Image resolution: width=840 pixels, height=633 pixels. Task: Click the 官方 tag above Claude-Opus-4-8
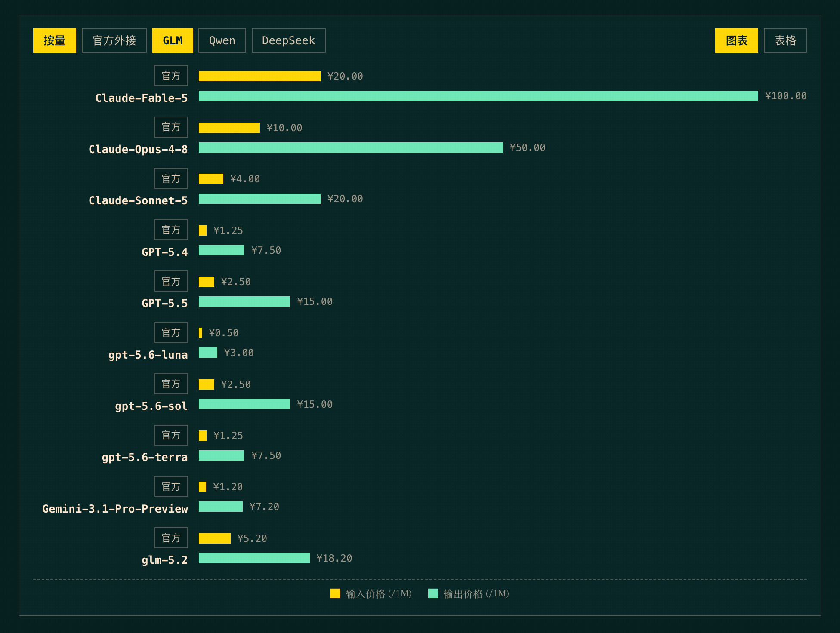pyautogui.click(x=171, y=127)
